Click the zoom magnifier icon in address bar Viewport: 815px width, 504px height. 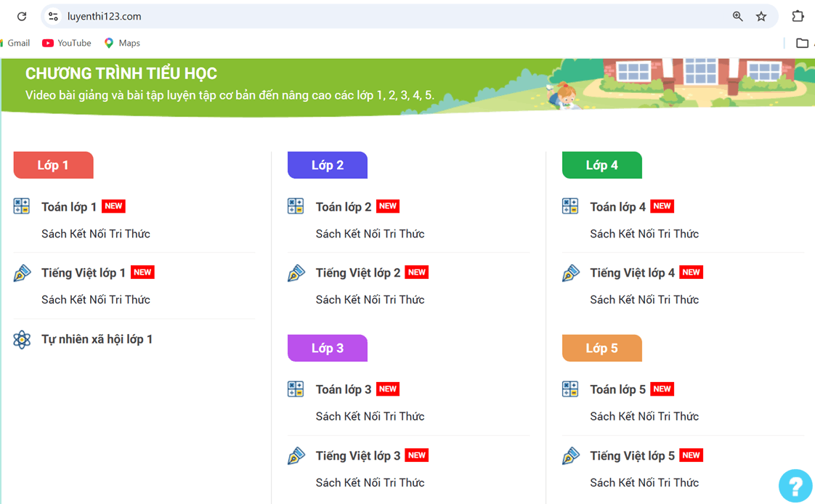737,16
